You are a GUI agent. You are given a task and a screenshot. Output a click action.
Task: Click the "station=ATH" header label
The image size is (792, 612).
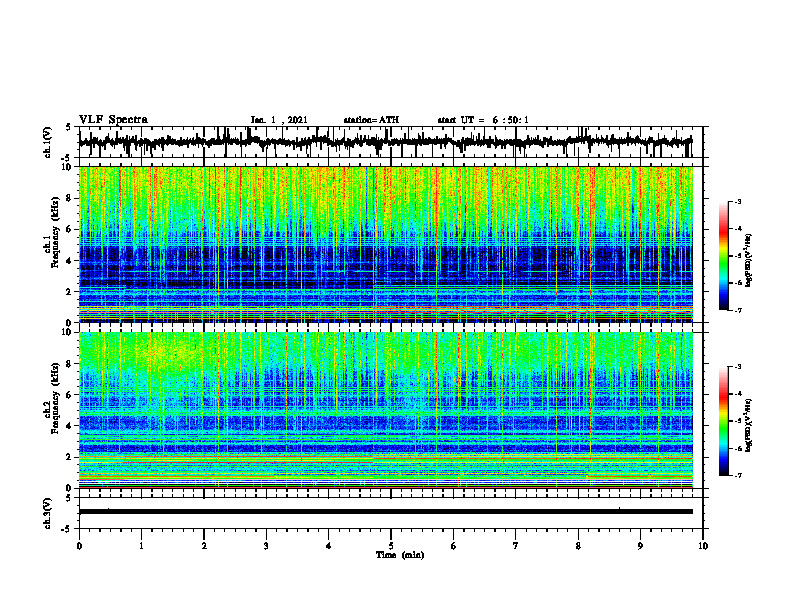click(371, 120)
